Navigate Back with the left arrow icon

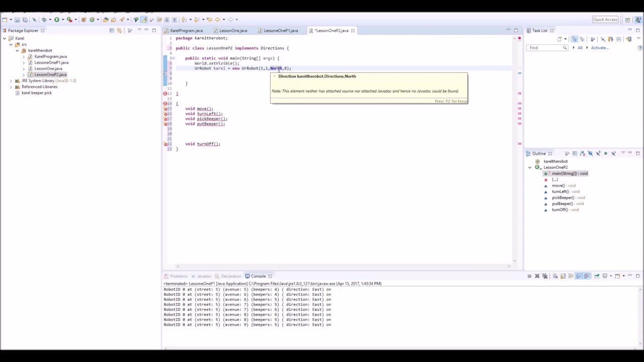(218, 20)
